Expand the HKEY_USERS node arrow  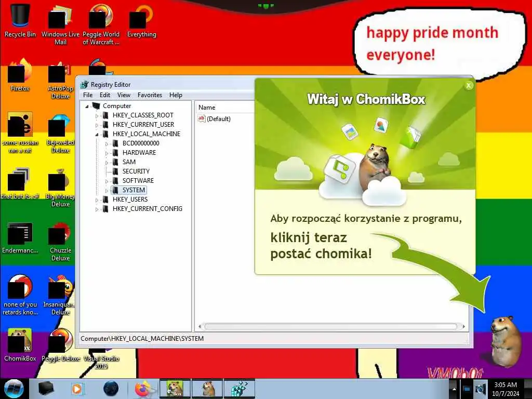click(97, 200)
